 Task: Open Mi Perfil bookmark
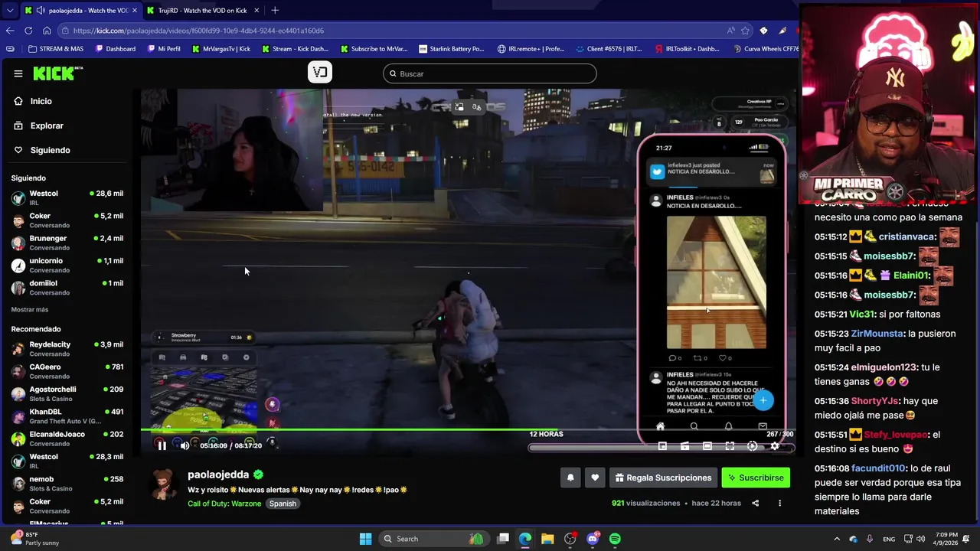[163, 49]
